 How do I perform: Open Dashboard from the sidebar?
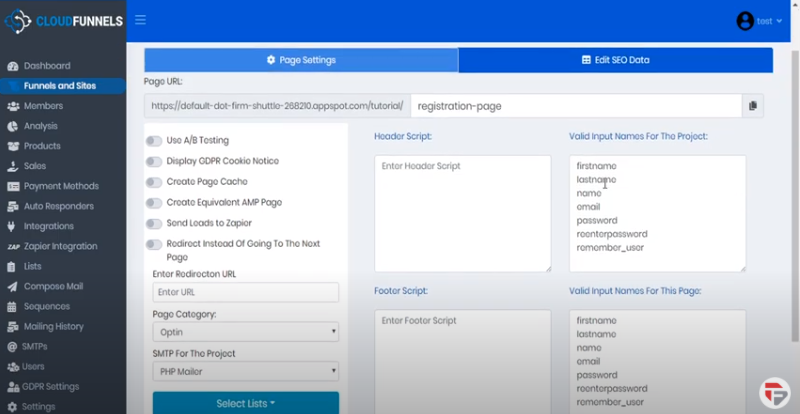[46, 66]
